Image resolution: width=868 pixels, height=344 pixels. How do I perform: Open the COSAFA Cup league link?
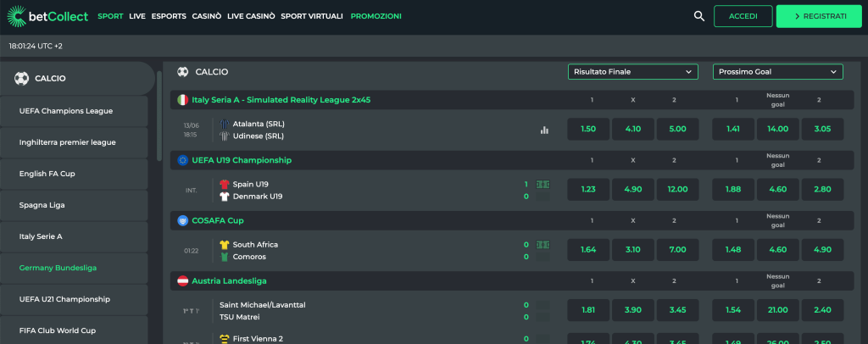218,220
